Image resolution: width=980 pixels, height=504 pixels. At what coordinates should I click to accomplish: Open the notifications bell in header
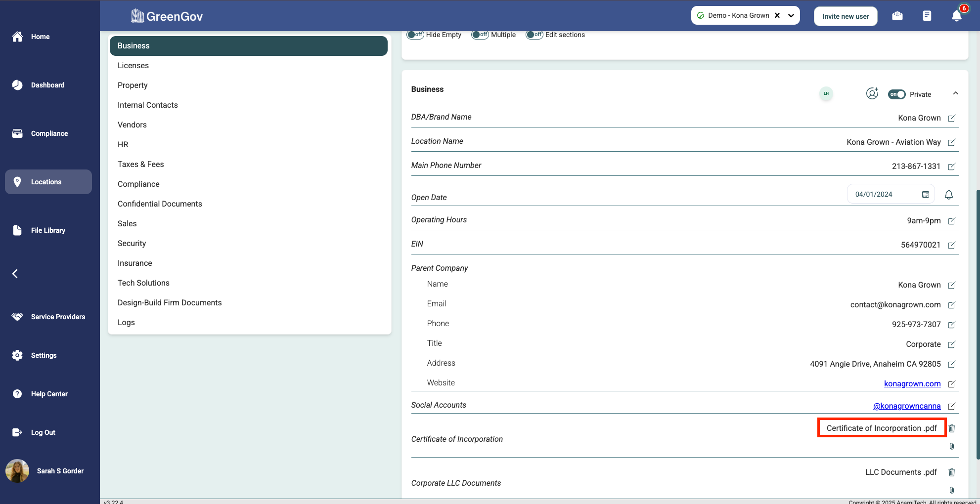click(957, 16)
